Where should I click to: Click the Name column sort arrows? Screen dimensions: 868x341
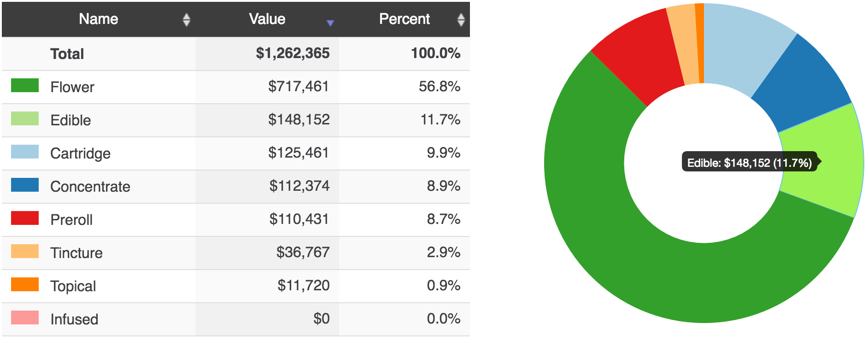point(186,20)
